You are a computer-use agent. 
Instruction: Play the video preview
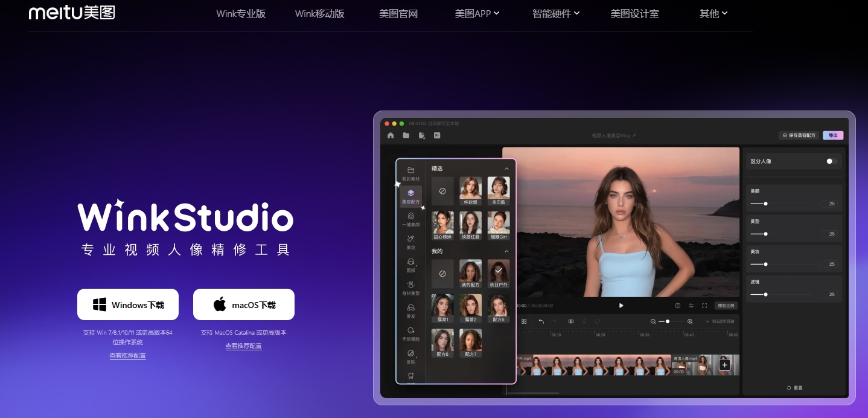[x=621, y=306]
